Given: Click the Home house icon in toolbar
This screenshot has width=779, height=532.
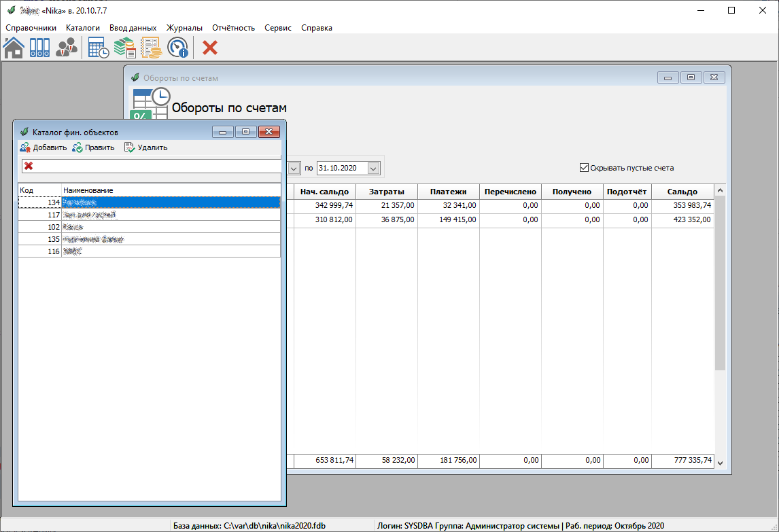Looking at the screenshot, I should point(14,48).
